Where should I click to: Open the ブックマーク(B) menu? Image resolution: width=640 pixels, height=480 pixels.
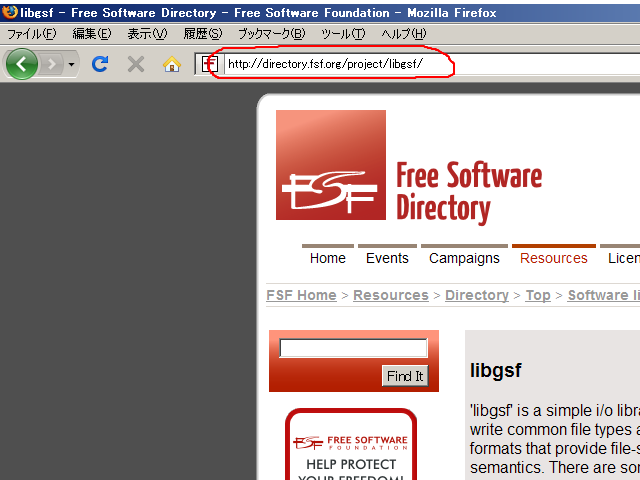[x=271, y=34]
